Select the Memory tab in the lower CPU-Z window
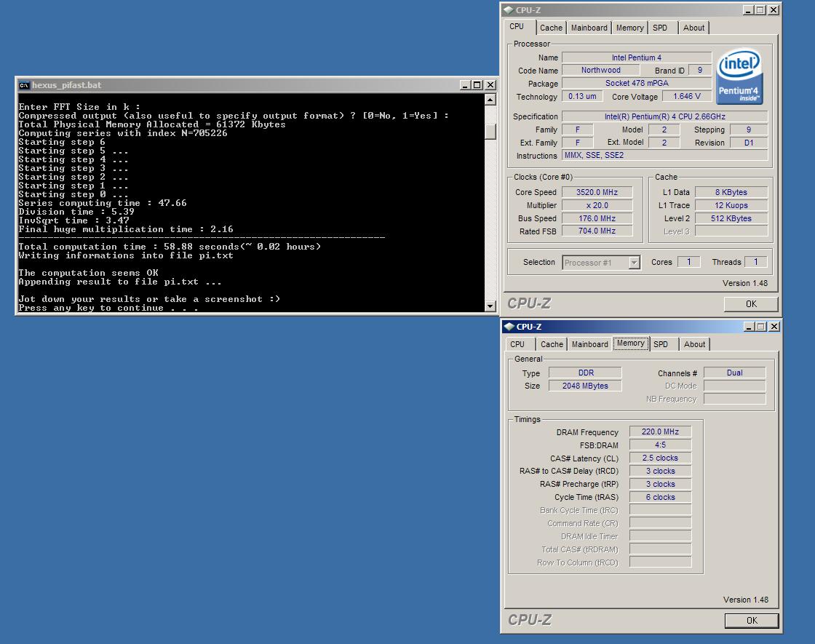Screen dimensions: 815x644 (631, 343)
